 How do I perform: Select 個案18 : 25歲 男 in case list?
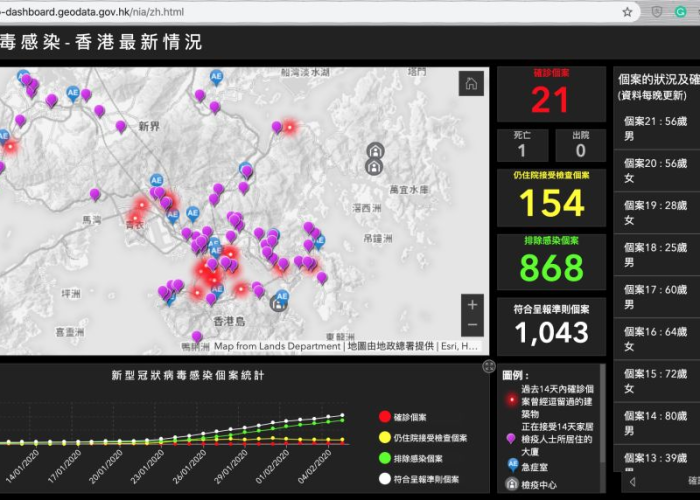(x=657, y=254)
